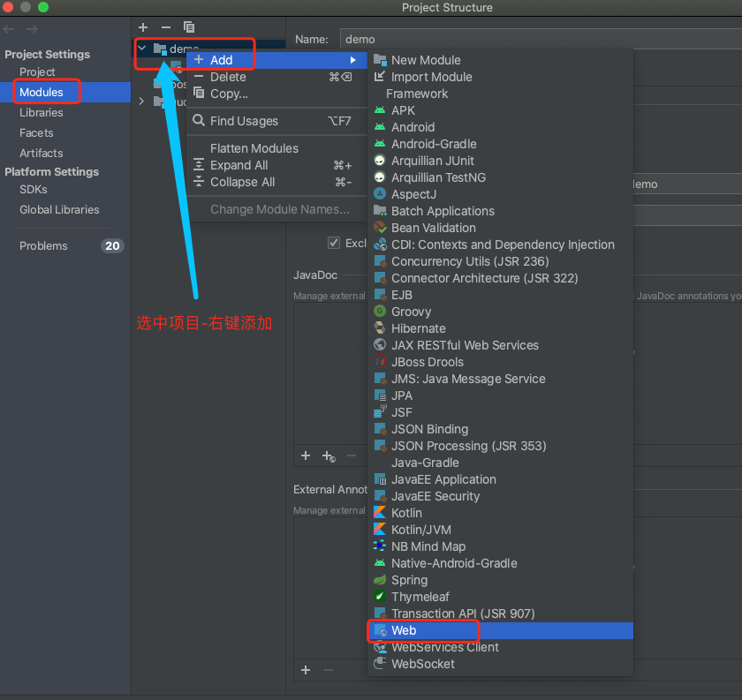Viewport: 742px width, 700px height.
Task: Select Concurrency Utils (JSR 236)
Action: click(x=500, y=261)
